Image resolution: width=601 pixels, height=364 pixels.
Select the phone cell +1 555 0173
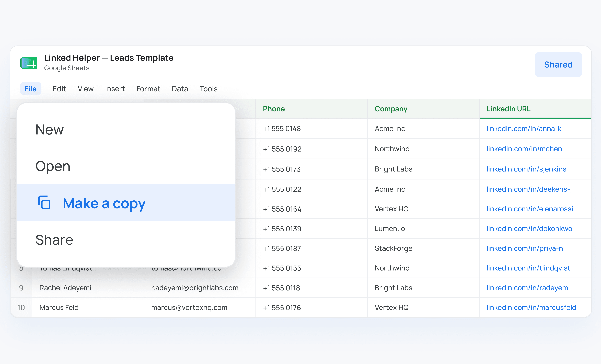[x=311, y=169]
